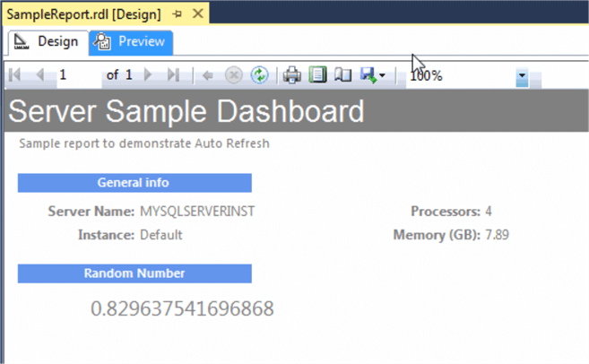
Task: Select the SampleReport.rdl [Design] document tab
Action: [x=83, y=14]
